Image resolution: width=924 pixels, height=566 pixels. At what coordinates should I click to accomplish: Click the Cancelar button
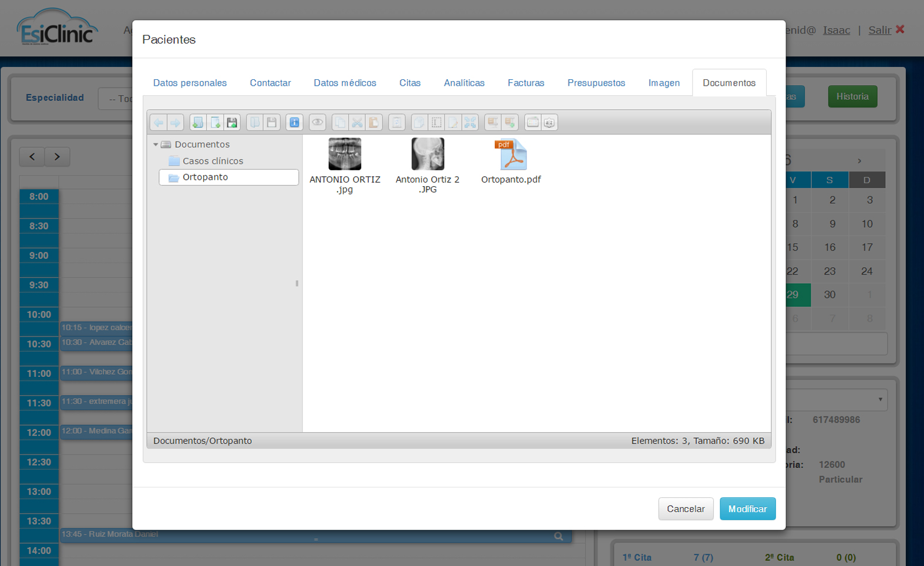(x=686, y=508)
